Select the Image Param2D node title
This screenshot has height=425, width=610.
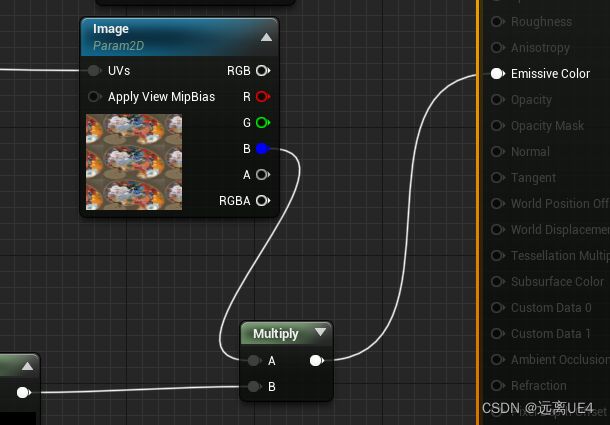(x=111, y=29)
